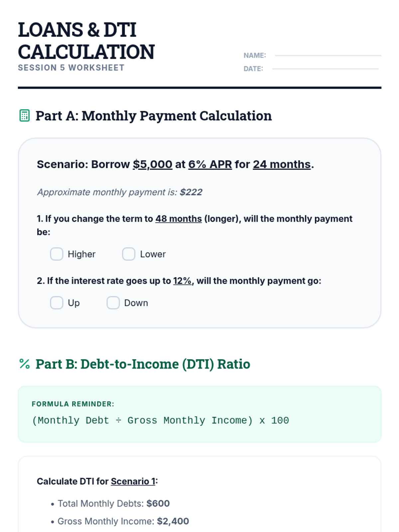This screenshot has width=399, height=532.
Task: Check the Lower checkbox
Action: click(129, 254)
